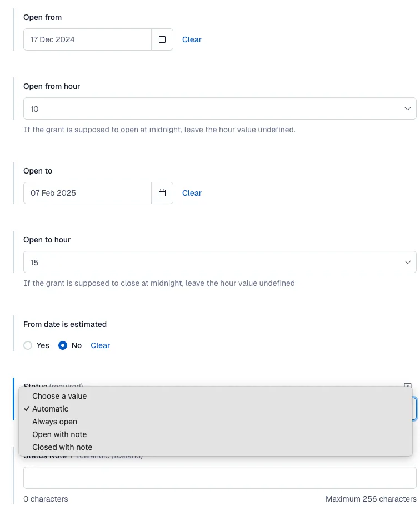The height and width of the screenshot is (515, 420).
Task: Select Closed with note status option
Action: pos(62,447)
